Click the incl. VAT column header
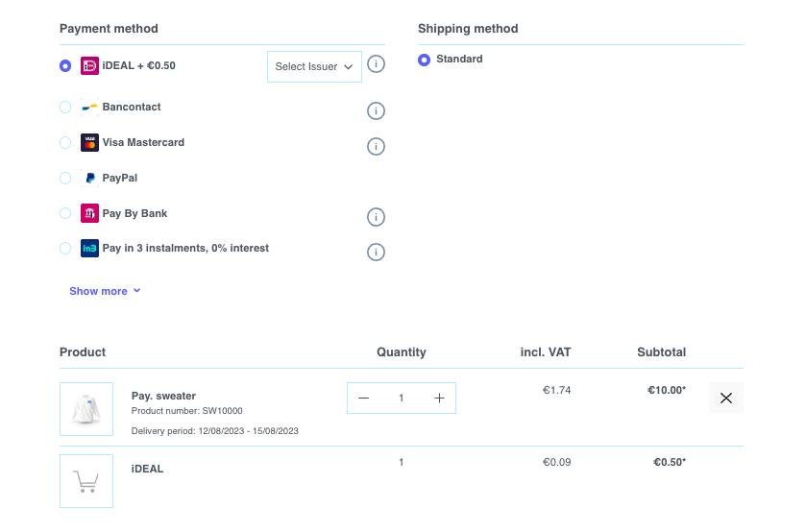Image resolution: width=806 pixels, height=532 pixels. [x=546, y=352]
